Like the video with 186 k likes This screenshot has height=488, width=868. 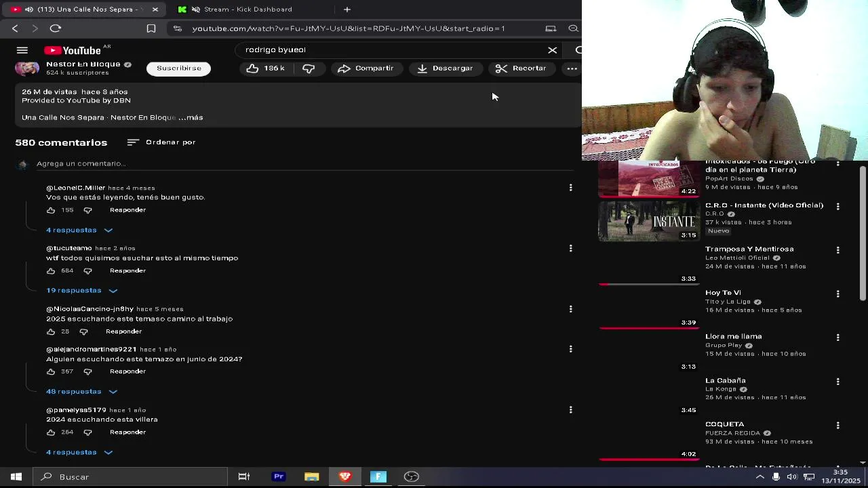pos(265,68)
